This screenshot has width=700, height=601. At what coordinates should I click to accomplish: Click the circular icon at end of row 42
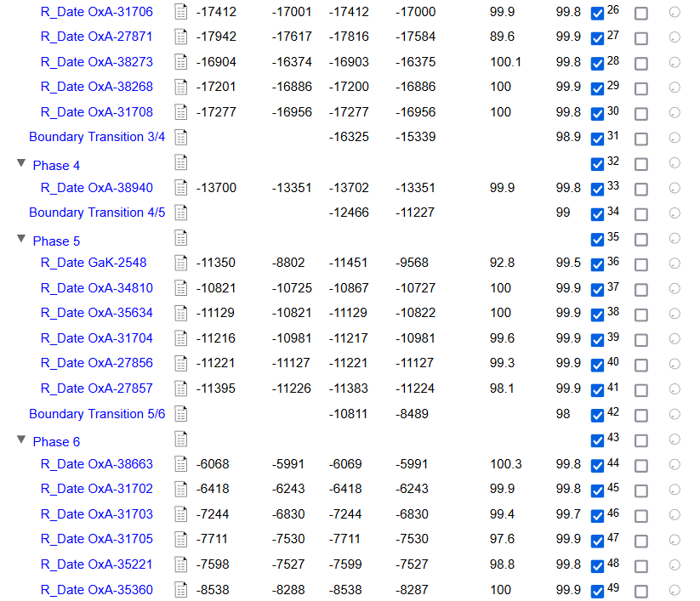coord(674,416)
